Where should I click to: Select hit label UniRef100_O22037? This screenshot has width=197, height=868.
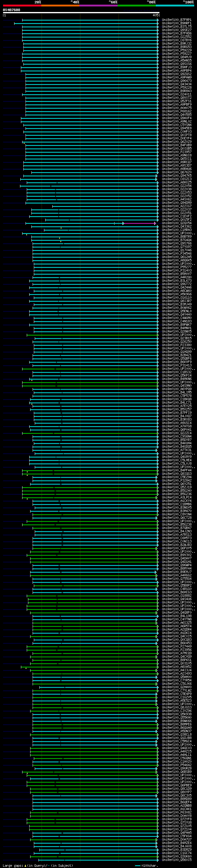[176, 210]
